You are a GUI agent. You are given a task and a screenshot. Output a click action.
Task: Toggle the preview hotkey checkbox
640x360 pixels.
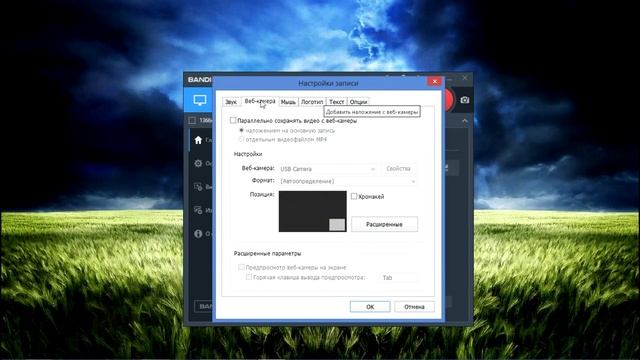[x=249, y=277]
